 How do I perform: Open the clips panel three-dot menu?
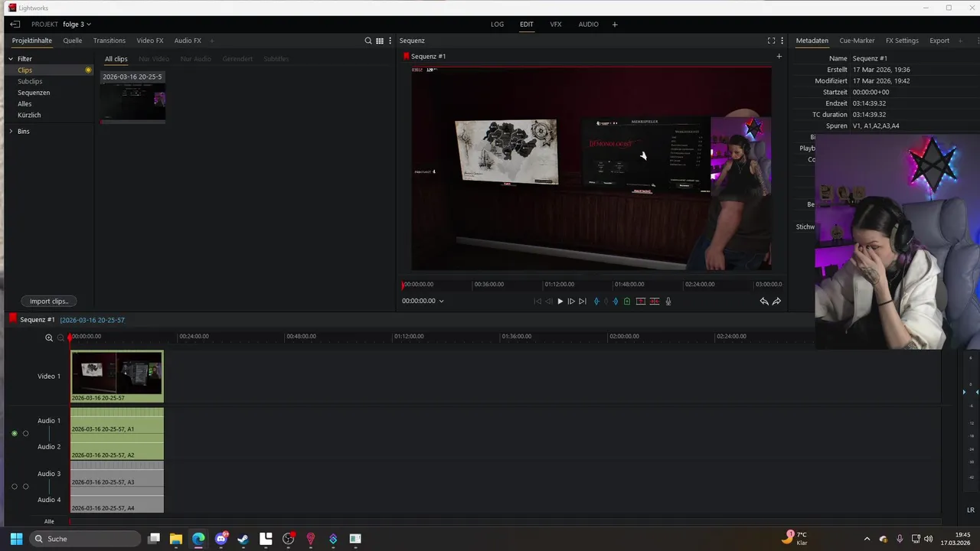[390, 41]
